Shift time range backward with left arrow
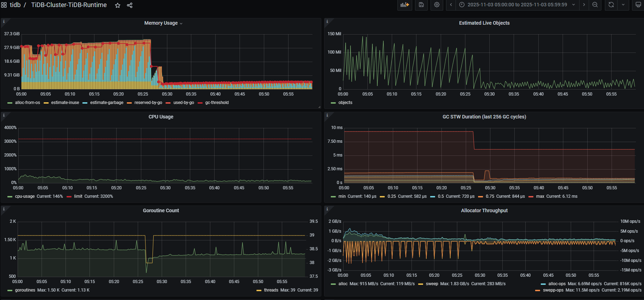Viewport: 644px width, 300px height. pos(451,5)
